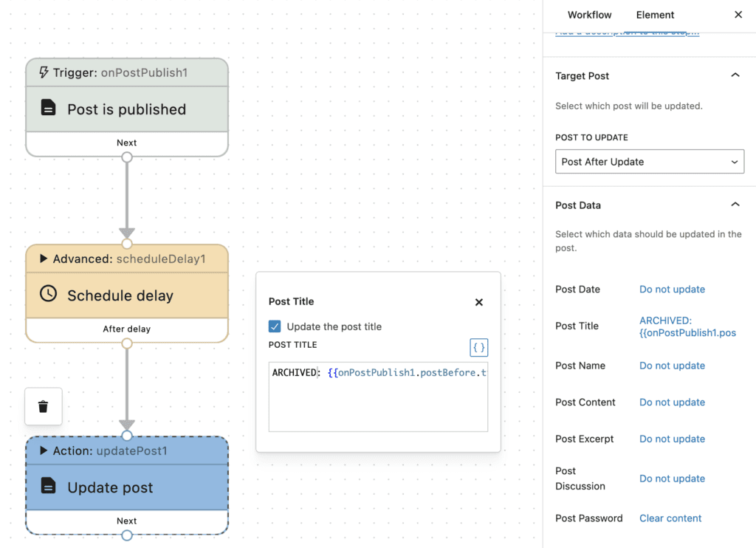Click the curly braces expression icon

point(478,347)
